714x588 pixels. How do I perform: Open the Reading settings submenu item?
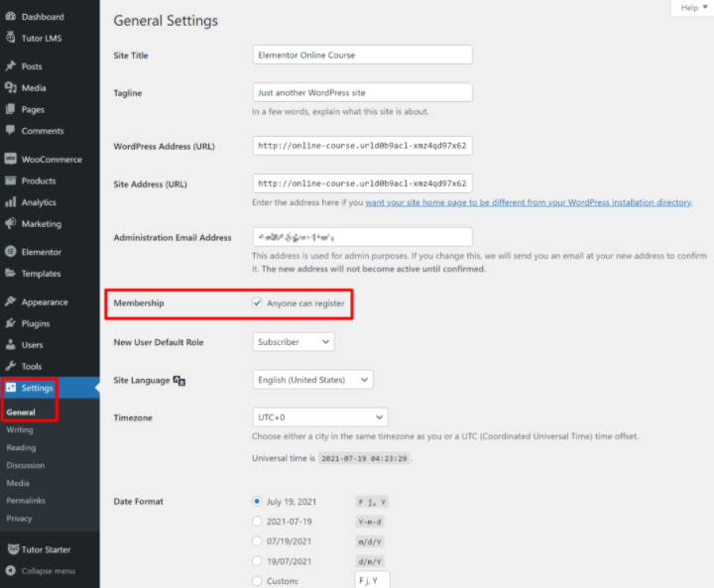[21, 447]
